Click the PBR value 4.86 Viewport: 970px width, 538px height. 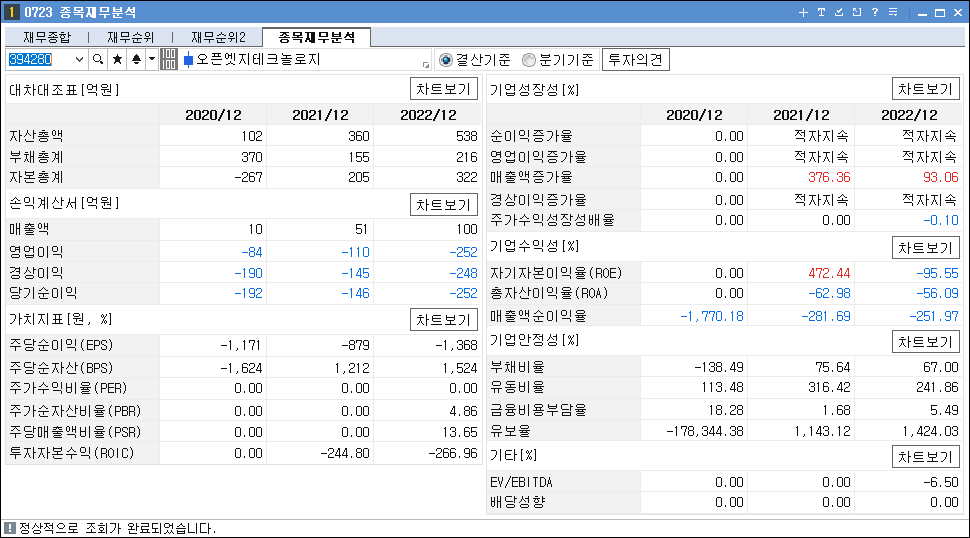coord(463,411)
